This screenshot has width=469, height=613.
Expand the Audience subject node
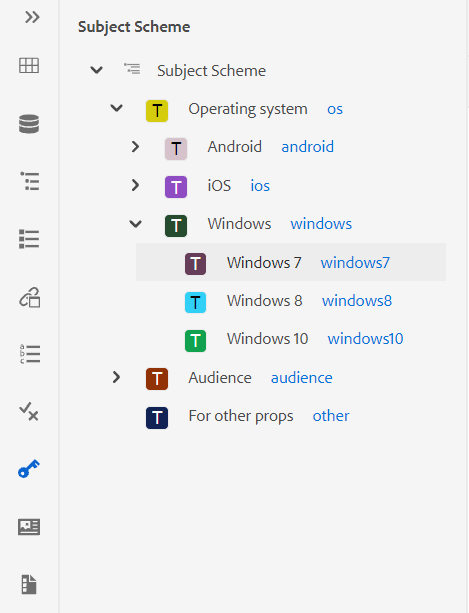click(116, 377)
